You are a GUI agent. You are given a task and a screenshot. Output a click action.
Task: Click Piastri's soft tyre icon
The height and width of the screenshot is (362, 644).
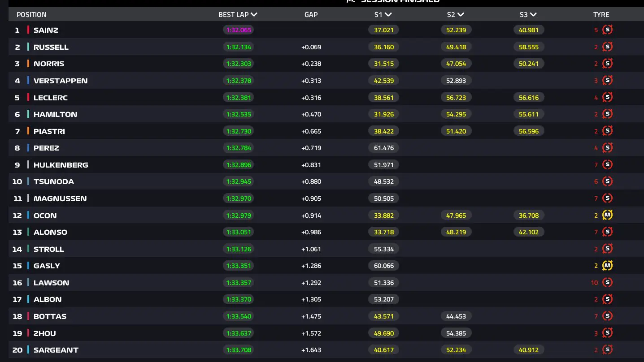click(607, 131)
